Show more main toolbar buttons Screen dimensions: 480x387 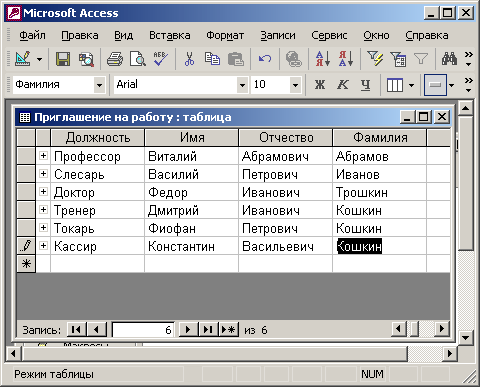point(469,59)
